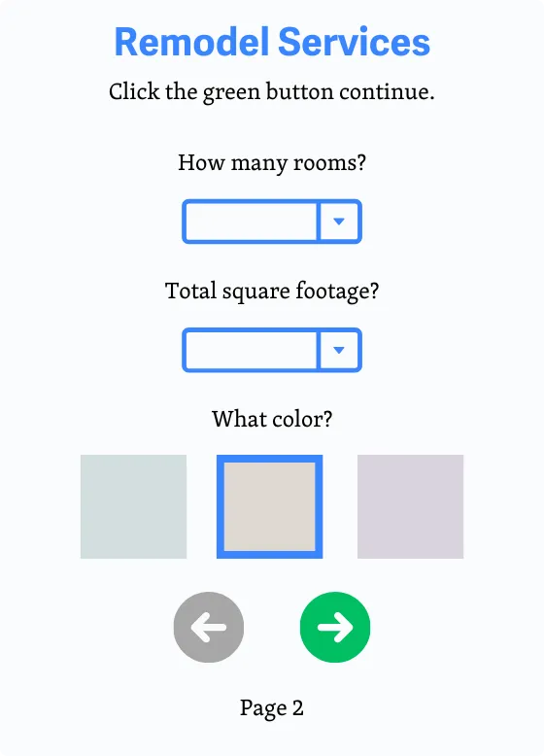Click the green right-arrow continue button
The width and height of the screenshot is (544, 756).
pyautogui.click(x=335, y=627)
